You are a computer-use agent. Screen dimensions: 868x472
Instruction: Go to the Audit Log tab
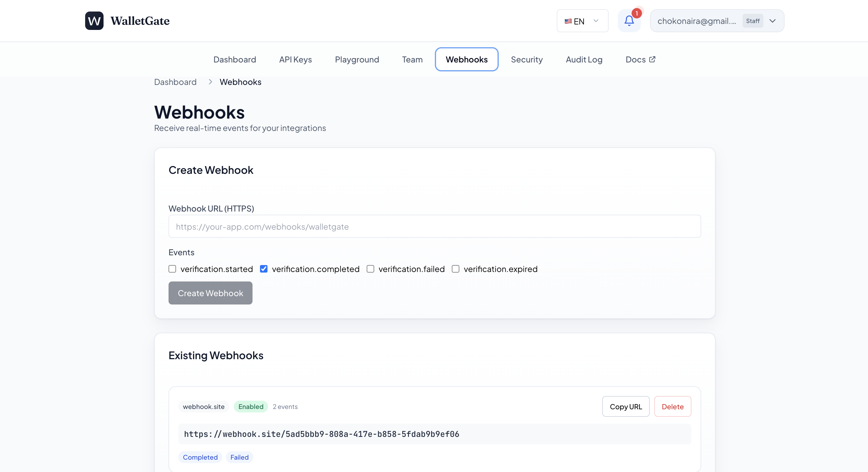point(584,59)
